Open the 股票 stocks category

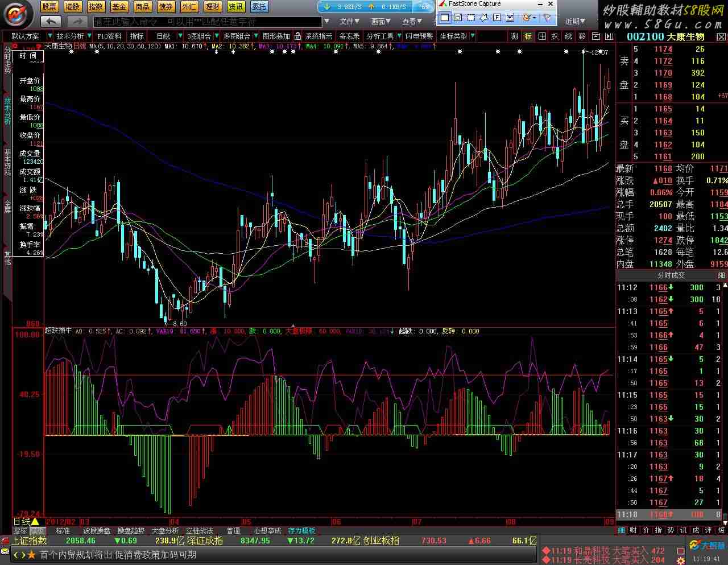[49, 7]
